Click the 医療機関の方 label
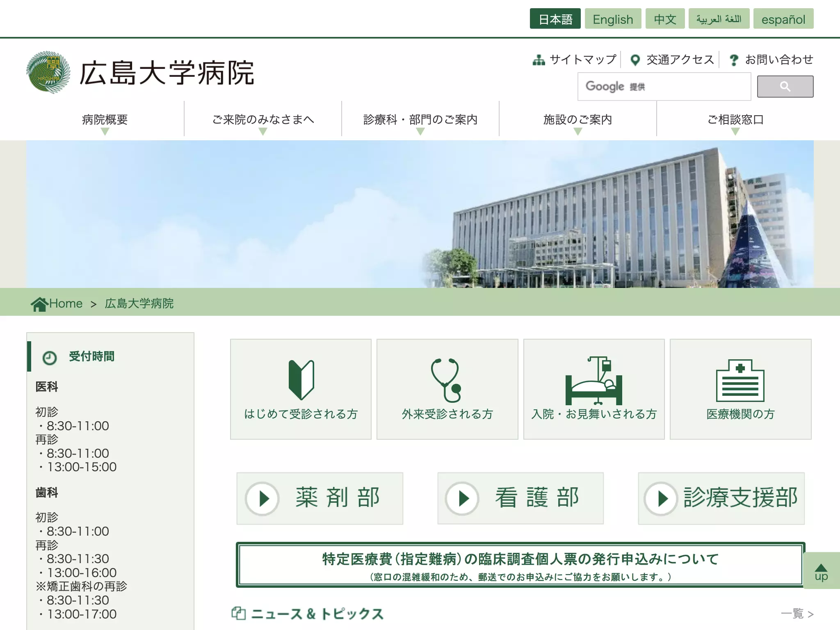Viewport: 840px width, 630px height. pyautogui.click(x=740, y=414)
